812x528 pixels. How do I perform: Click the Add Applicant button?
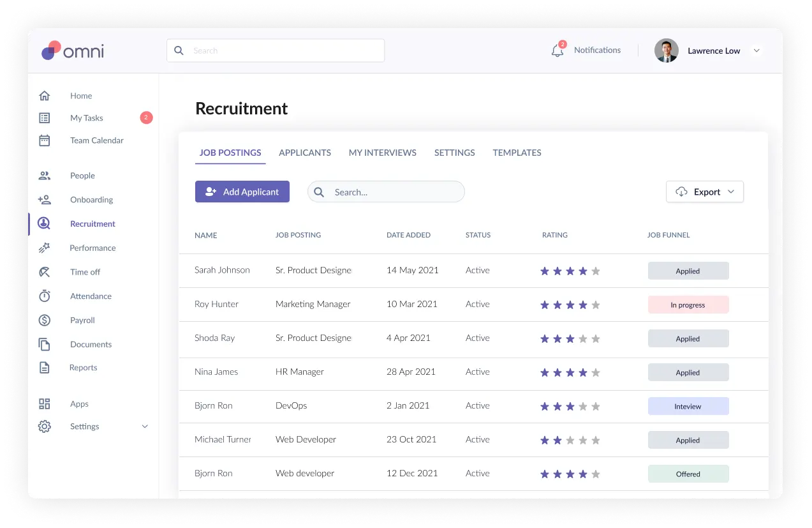[x=242, y=192]
